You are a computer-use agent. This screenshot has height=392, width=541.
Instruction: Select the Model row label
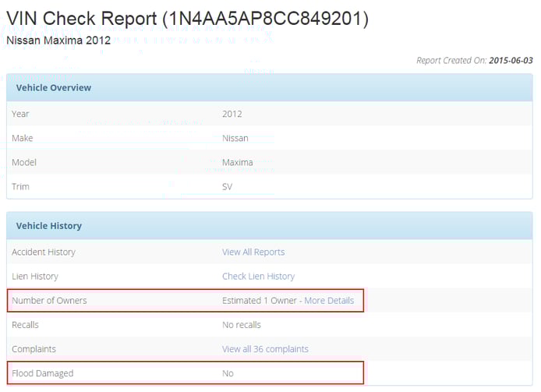pos(24,162)
